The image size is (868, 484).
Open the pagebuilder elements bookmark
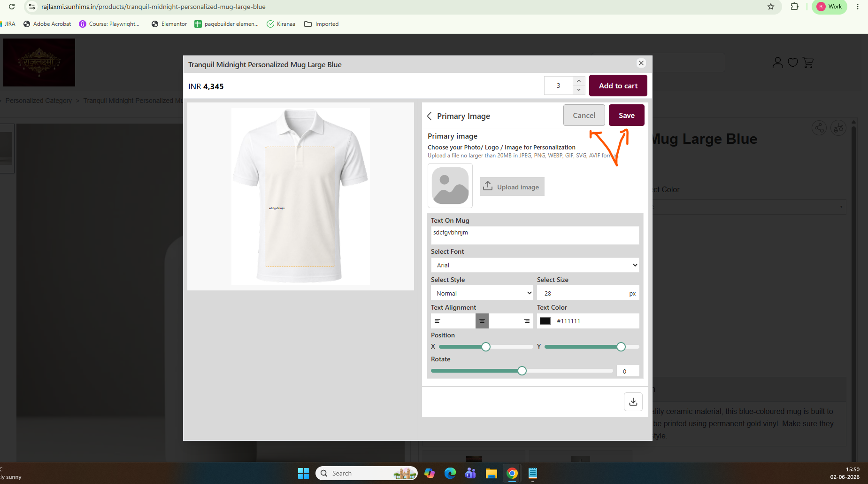227,24
